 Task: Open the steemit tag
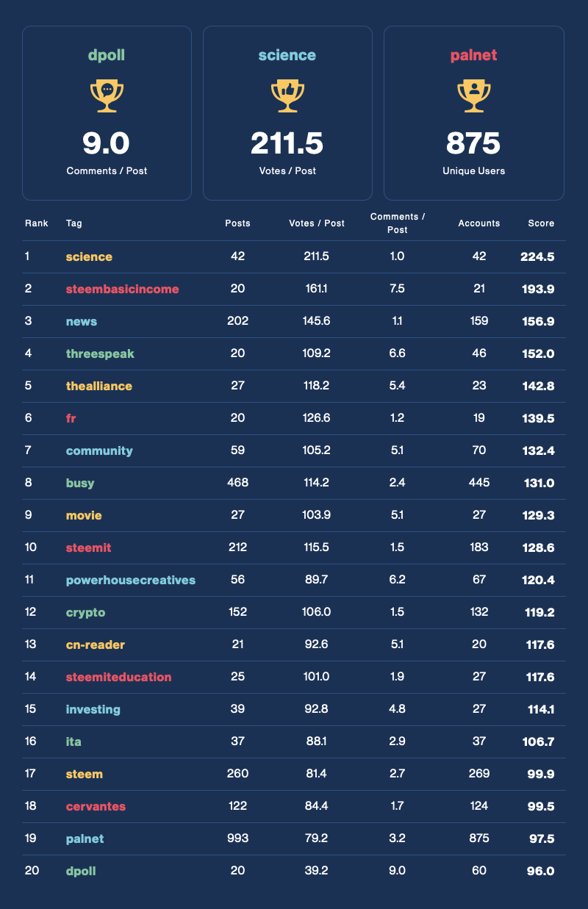point(88,547)
